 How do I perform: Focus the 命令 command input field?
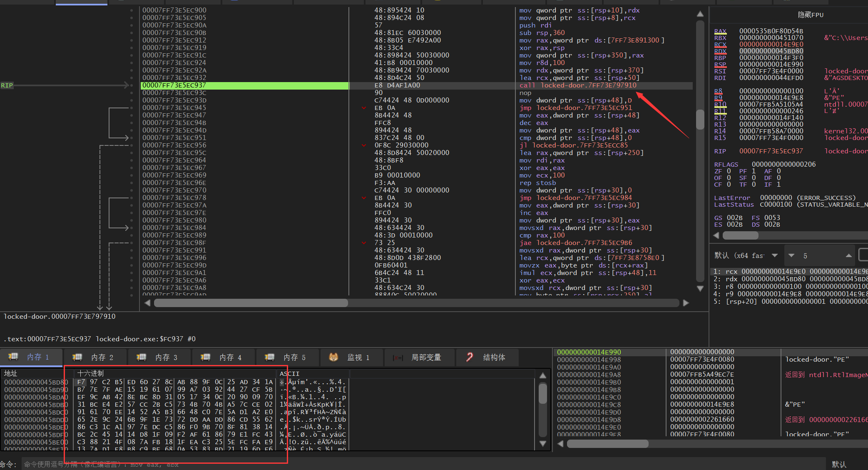tap(423, 464)
